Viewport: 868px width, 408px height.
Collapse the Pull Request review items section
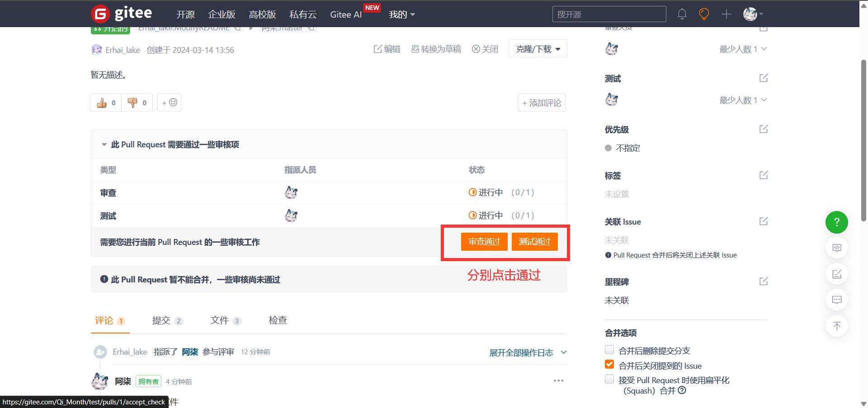(x=104, y=145)
